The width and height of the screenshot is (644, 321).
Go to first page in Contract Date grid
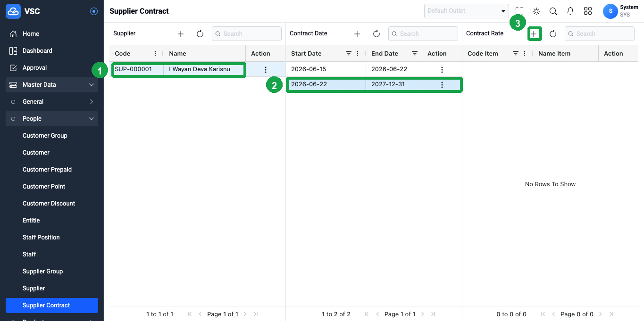(x=367, y=314)
